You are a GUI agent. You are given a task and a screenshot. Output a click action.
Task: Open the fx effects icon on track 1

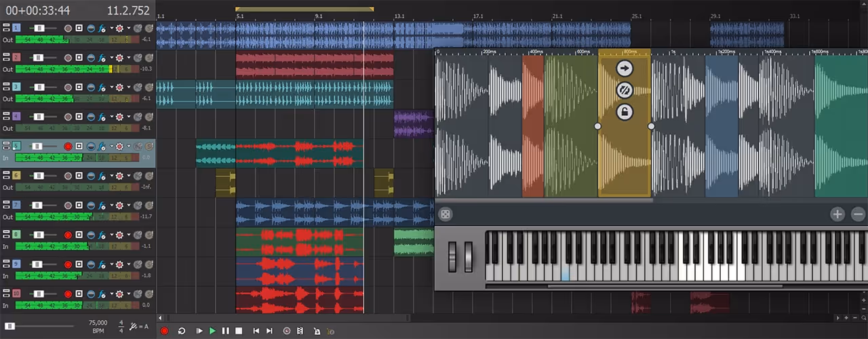(x=100, y=28)
